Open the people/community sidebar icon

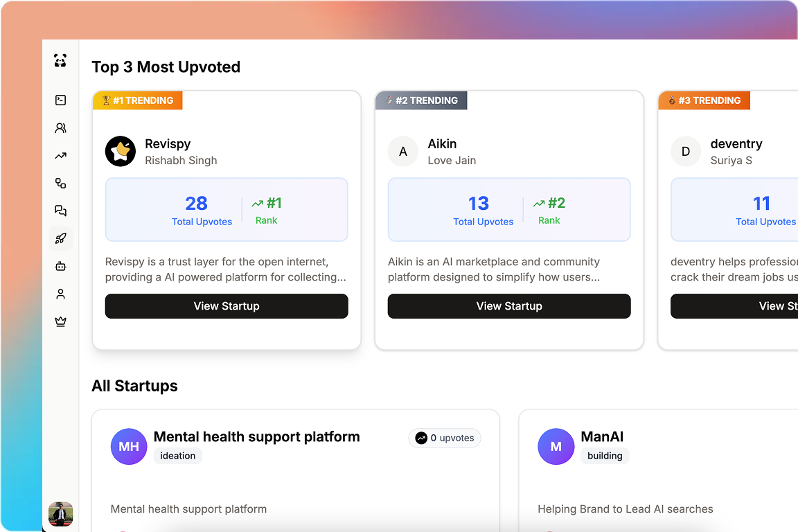60,127
